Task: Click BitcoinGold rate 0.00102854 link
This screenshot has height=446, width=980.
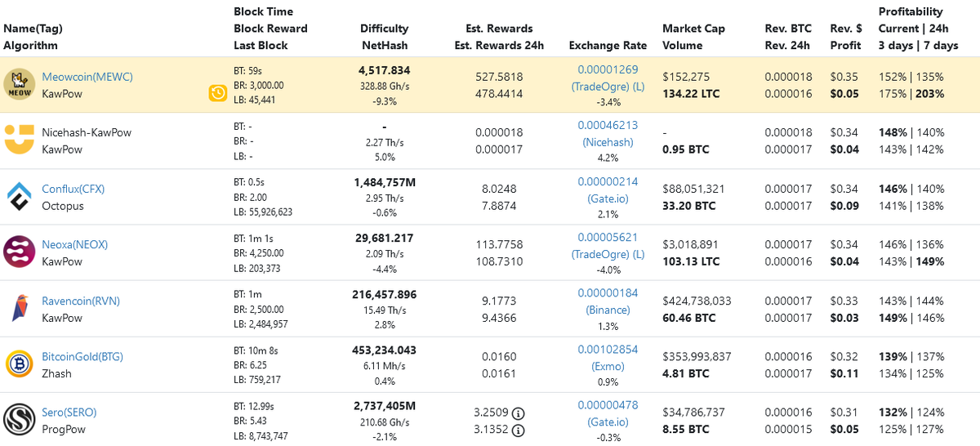Action: coord(608,349)
